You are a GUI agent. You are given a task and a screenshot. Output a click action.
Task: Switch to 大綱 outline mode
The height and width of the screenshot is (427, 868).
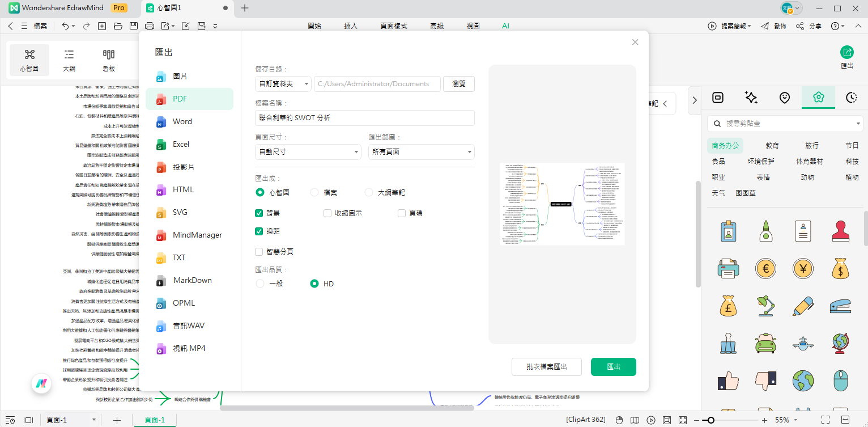click(x=69, y=60)
